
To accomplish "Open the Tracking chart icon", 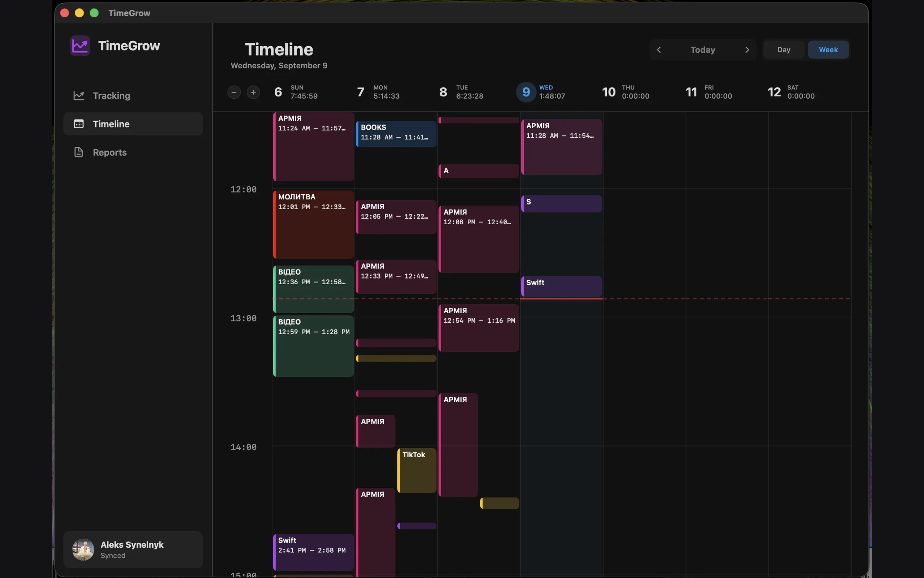I will (79, 96).
